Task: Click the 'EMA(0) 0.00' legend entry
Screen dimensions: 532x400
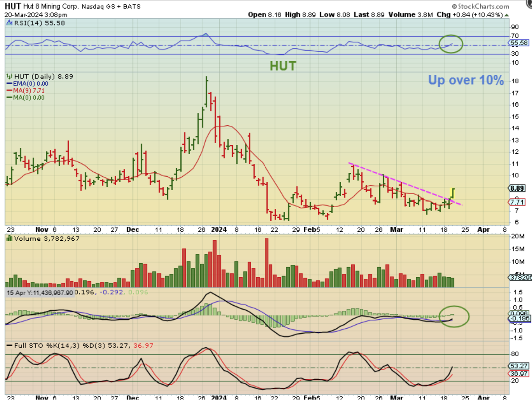Action: (x=28, y=84)
